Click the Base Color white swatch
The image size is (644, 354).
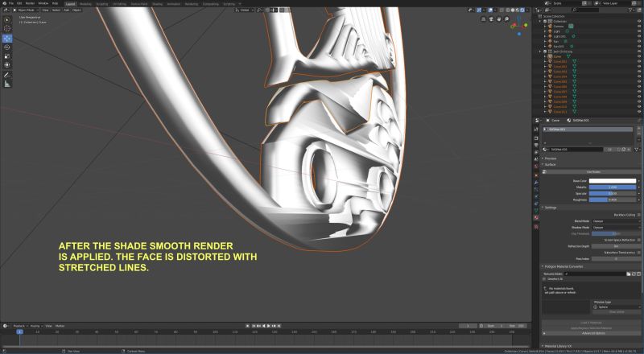pyautogui.click(x=613, y=181)
